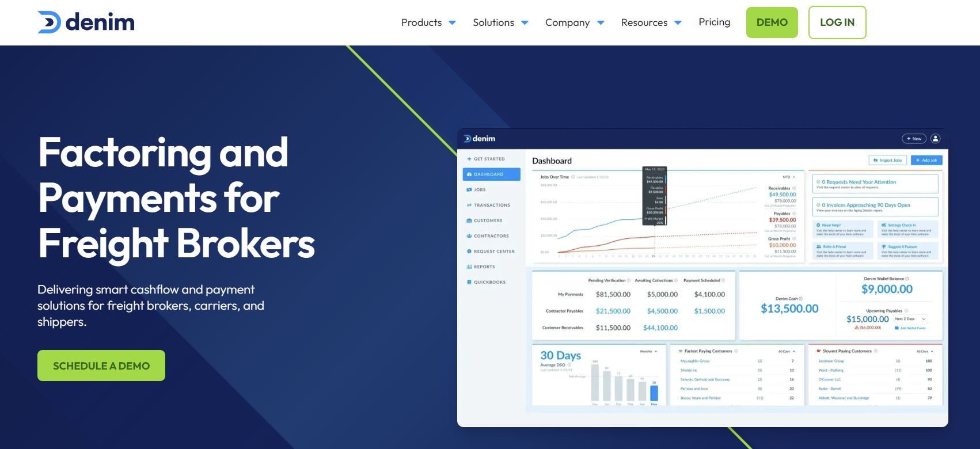The width and height of the screenshot is (980, 449).
Task: Click the info icon beside Average DSO
Action: coord(569,365)
